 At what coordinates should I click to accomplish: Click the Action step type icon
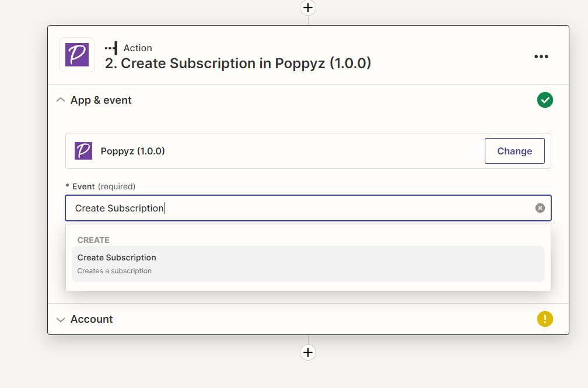coord(111,48)
